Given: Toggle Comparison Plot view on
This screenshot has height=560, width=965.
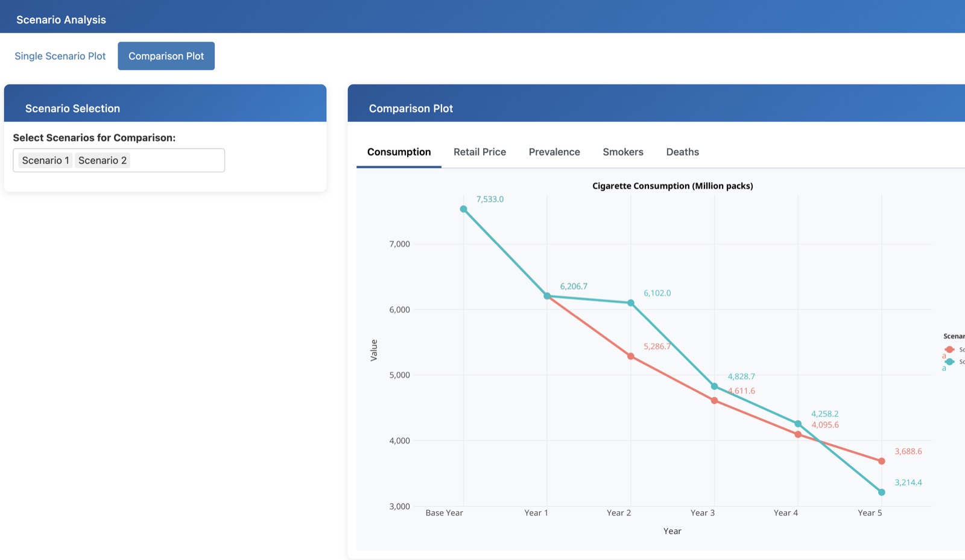Looking at the screenshot, I should 166,55.
